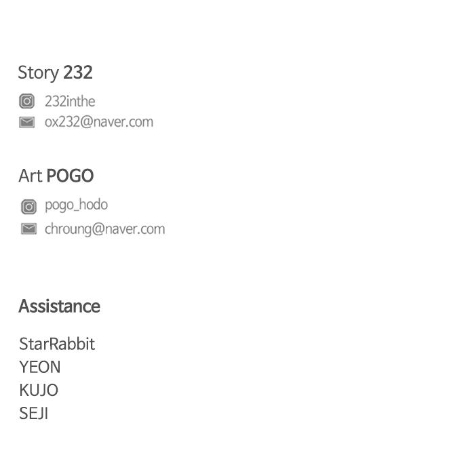The image size is (468, 476).
Task: Select the chroung@naver.com email address
Action: (x=104, y=229)
